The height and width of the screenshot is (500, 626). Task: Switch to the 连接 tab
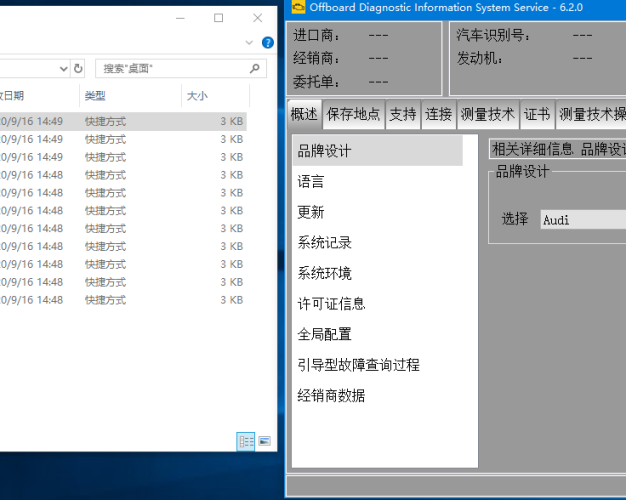438,115
